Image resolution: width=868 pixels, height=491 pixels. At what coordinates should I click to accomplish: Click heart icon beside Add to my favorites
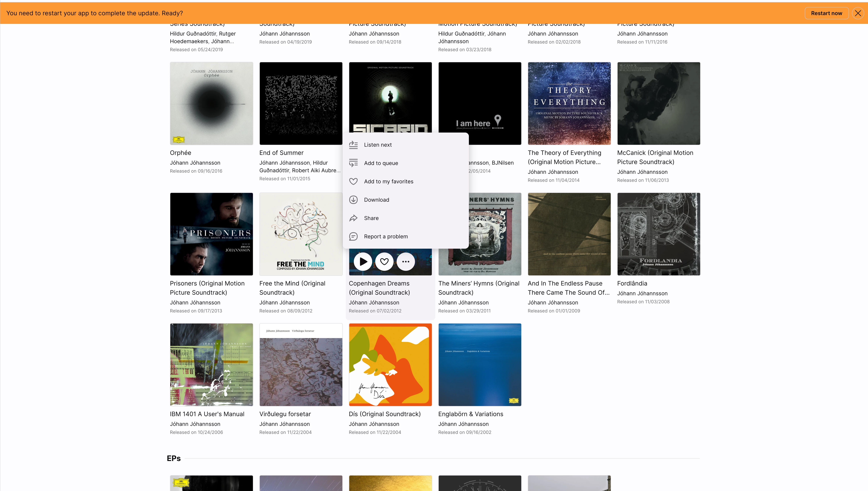click(353, 181)
